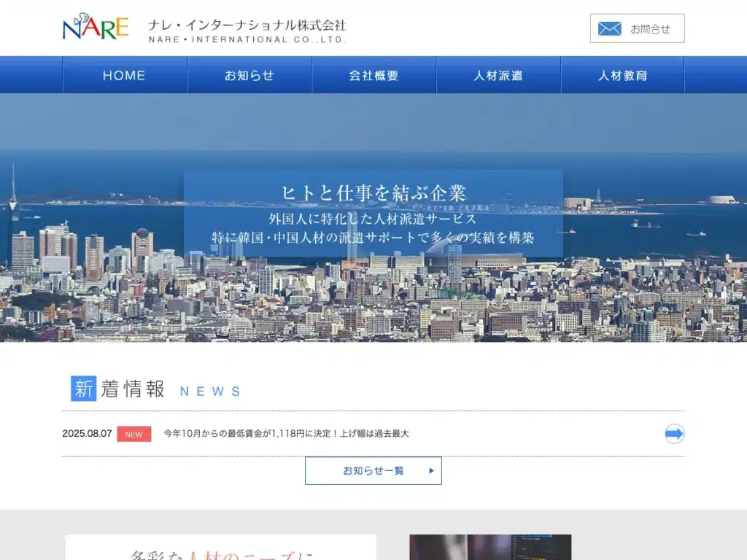
Task: Click the お知らせ一覧 button
Action: coord(373,470)
